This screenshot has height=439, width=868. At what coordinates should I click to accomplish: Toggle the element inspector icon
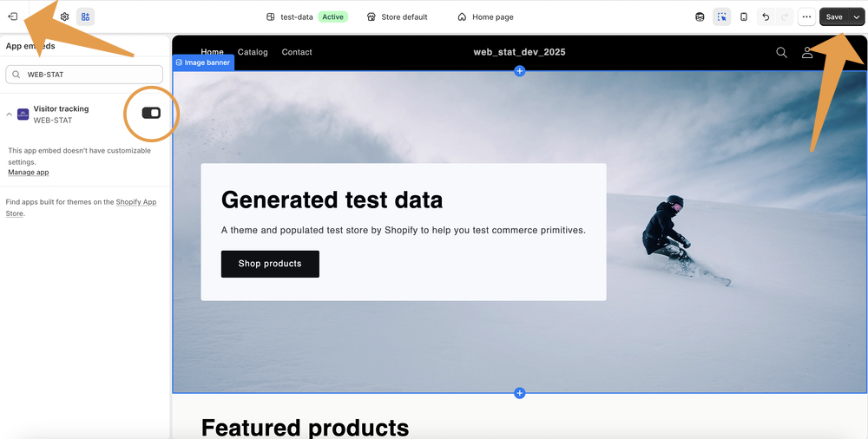coord(722,16)
